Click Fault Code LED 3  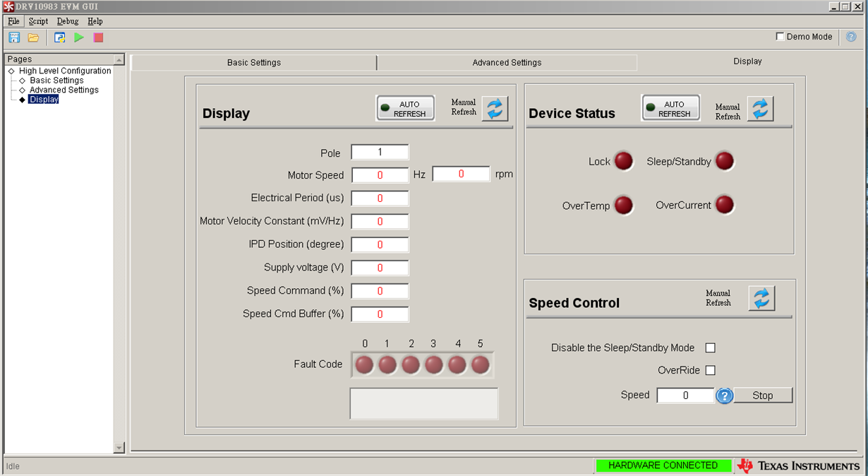[434, 364]
